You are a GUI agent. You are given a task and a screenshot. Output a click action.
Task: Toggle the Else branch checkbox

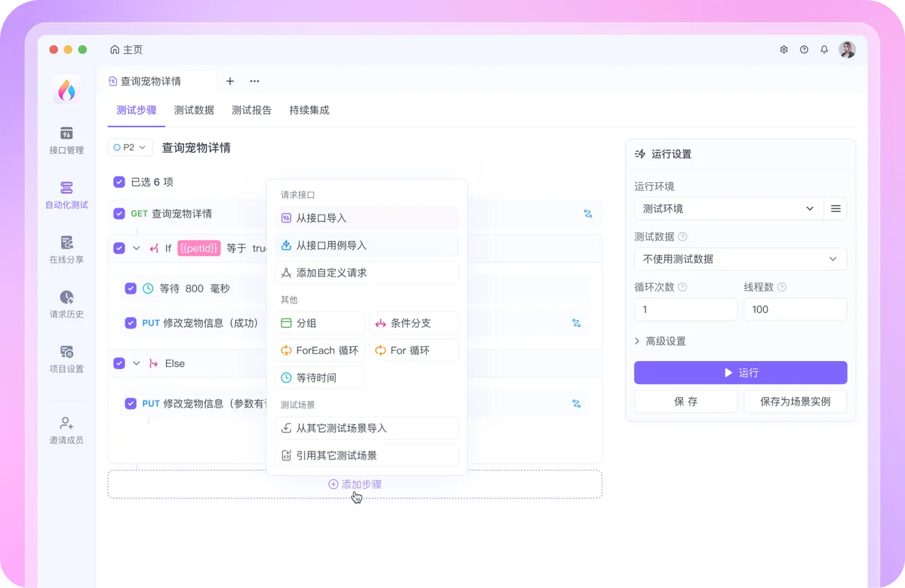[x=119, y=363]
